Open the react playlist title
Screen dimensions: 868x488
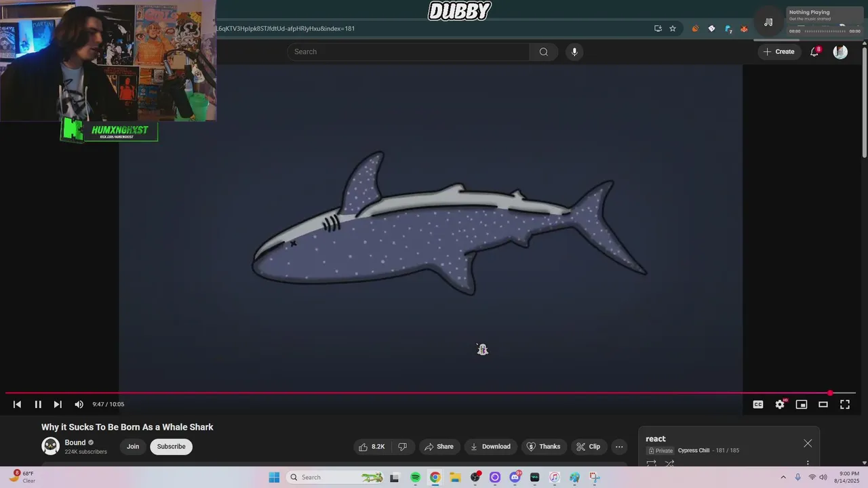656,439
